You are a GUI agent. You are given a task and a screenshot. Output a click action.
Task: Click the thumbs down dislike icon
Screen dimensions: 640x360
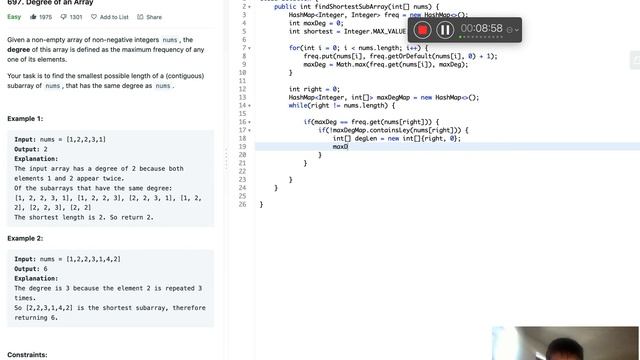pos(63,17)
